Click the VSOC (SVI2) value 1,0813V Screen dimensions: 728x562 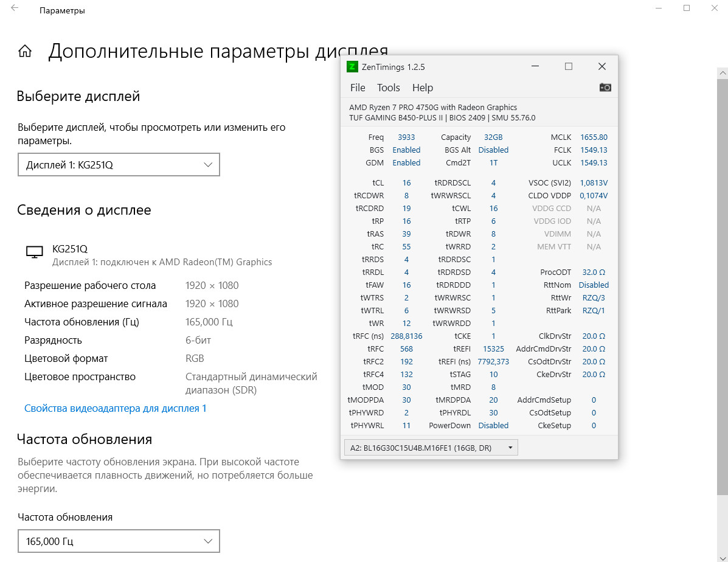click(594, 183)
